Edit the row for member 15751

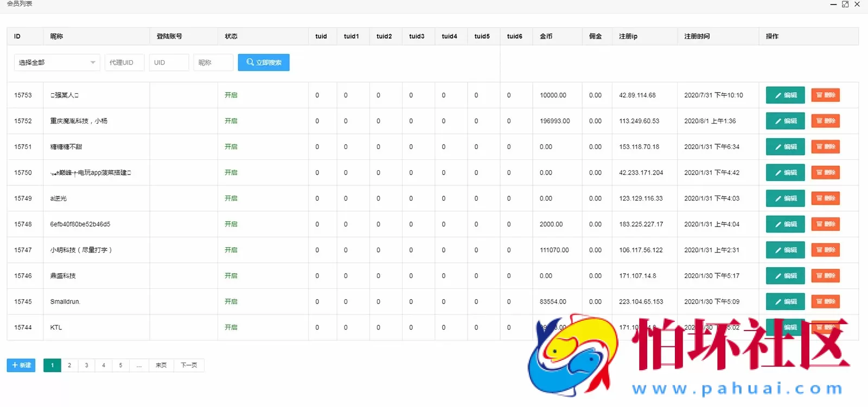click(785, 147)
